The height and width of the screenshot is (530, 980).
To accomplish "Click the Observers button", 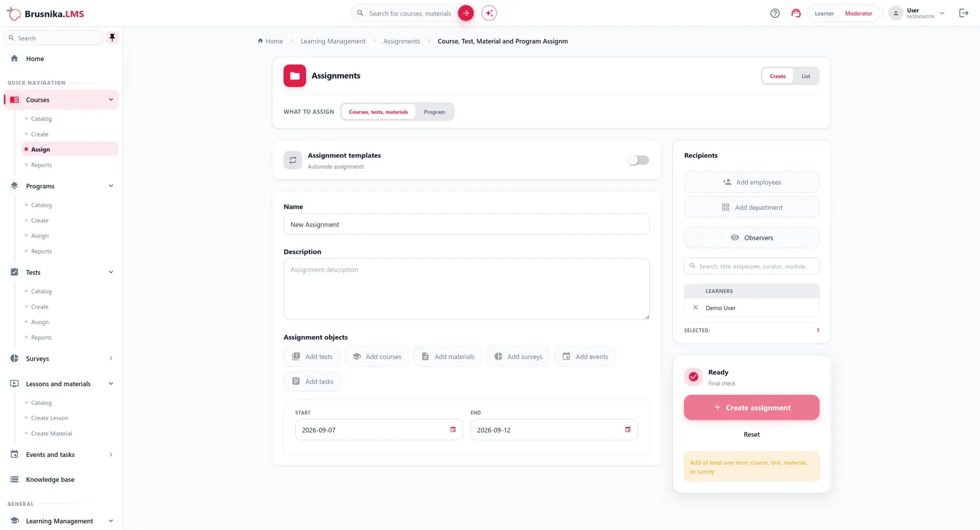I will [751, 237].
